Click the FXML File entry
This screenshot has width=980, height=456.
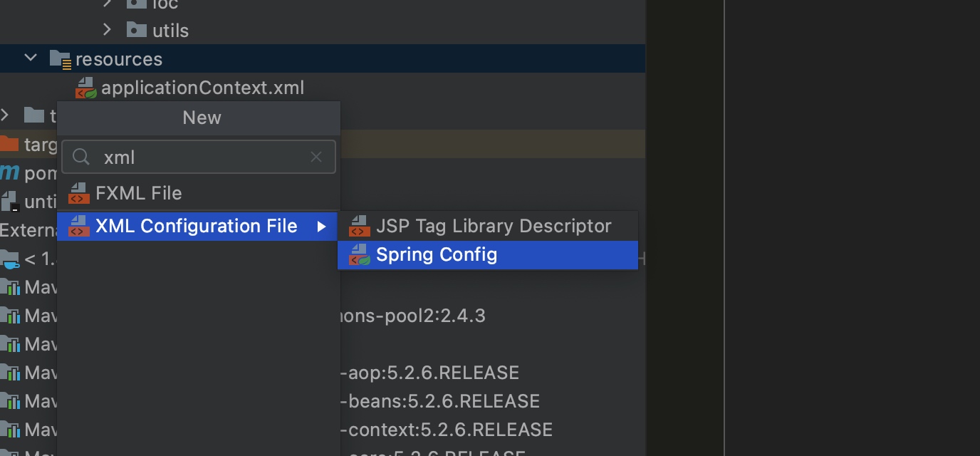click(x=138, y=193)
